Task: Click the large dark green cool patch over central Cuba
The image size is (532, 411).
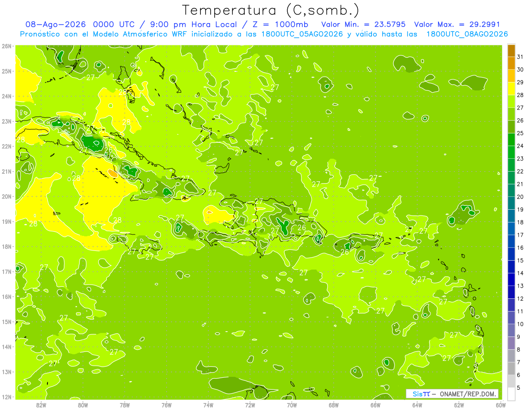Action: 94,143
